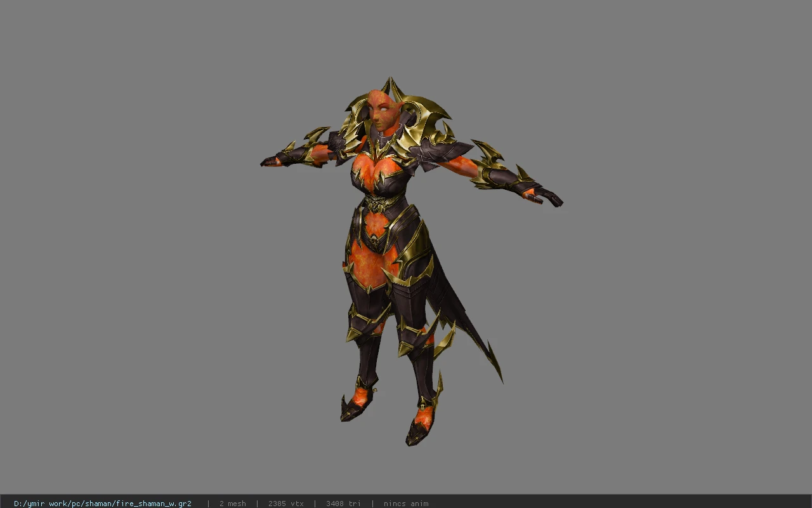Viewport: 812px width, 508px height.
Task: Click the '2385 vtx' vertex count
Action: coord(286,504)
